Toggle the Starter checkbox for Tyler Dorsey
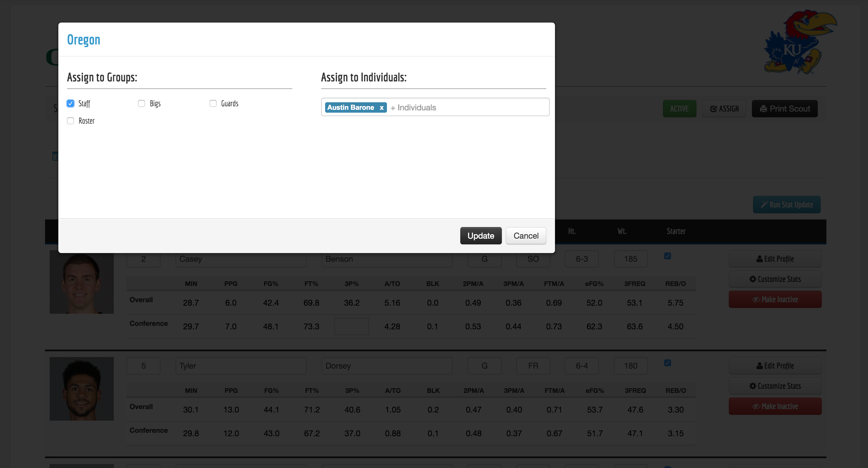 pyautogui.click(x=668, y=363)
